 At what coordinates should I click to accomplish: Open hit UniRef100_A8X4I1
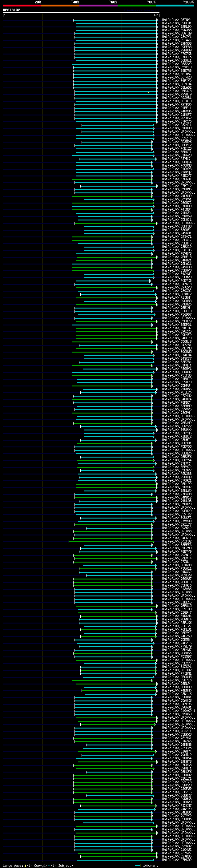coord(177,125)
